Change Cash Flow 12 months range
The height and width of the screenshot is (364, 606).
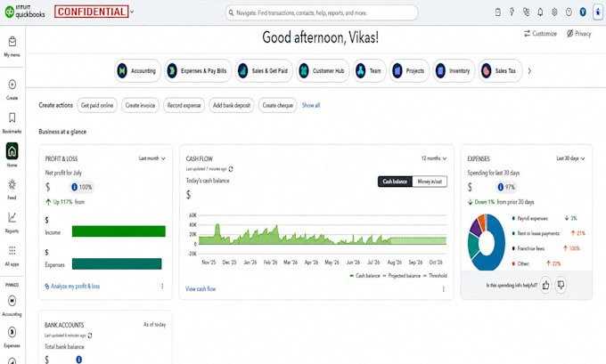tap(434, 158)
